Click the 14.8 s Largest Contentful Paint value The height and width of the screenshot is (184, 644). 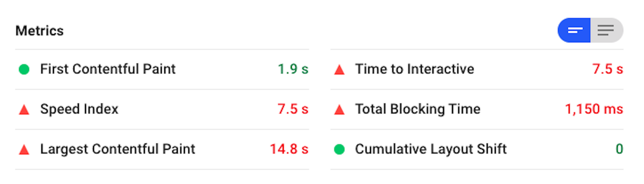(289, 149)
